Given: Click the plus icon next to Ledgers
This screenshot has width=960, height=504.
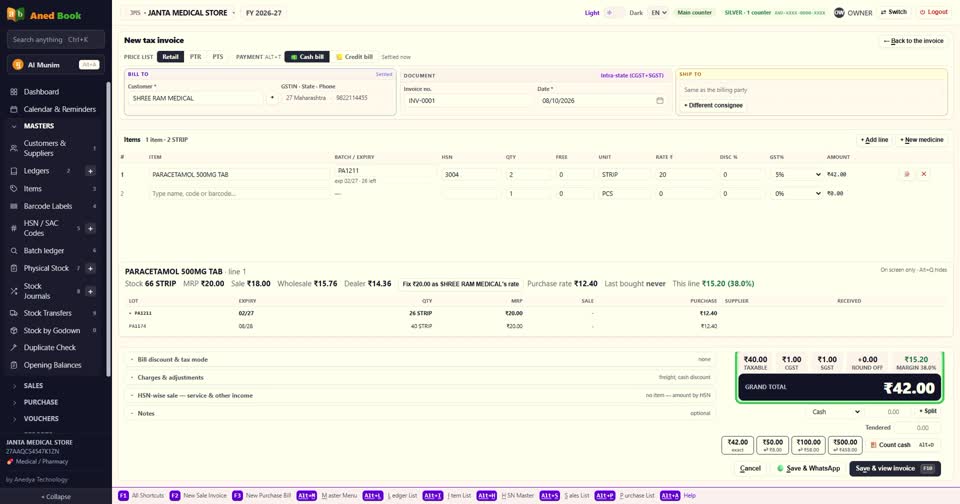Looking at the screenshot, I should click(x=90, y=171).
